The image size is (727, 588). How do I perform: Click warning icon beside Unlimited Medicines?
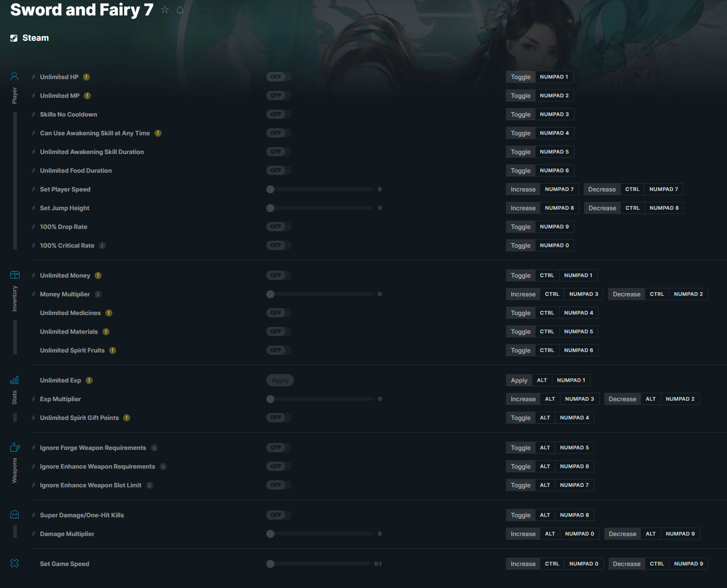point(109,313)
